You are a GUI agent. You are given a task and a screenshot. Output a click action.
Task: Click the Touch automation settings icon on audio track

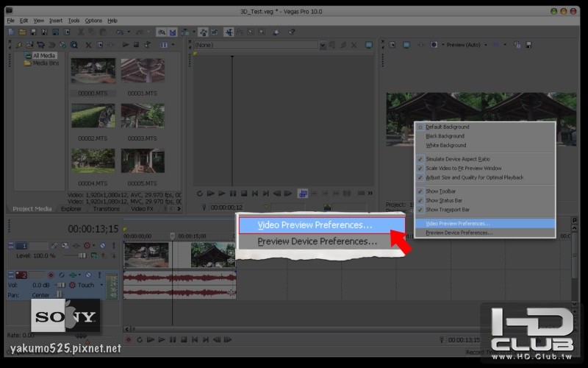pyautogui.click(x=72, y=285)
